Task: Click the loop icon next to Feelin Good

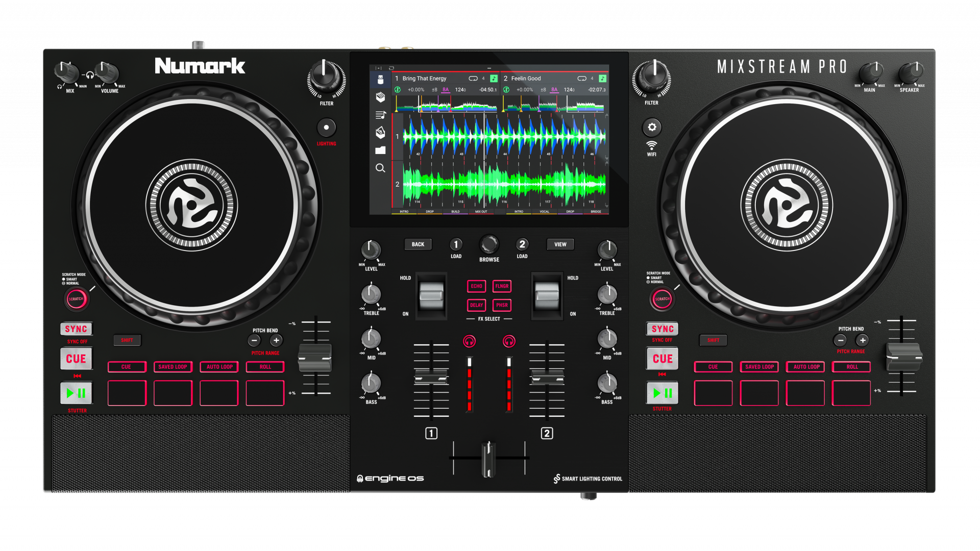Action: click(x=581, y=78)
